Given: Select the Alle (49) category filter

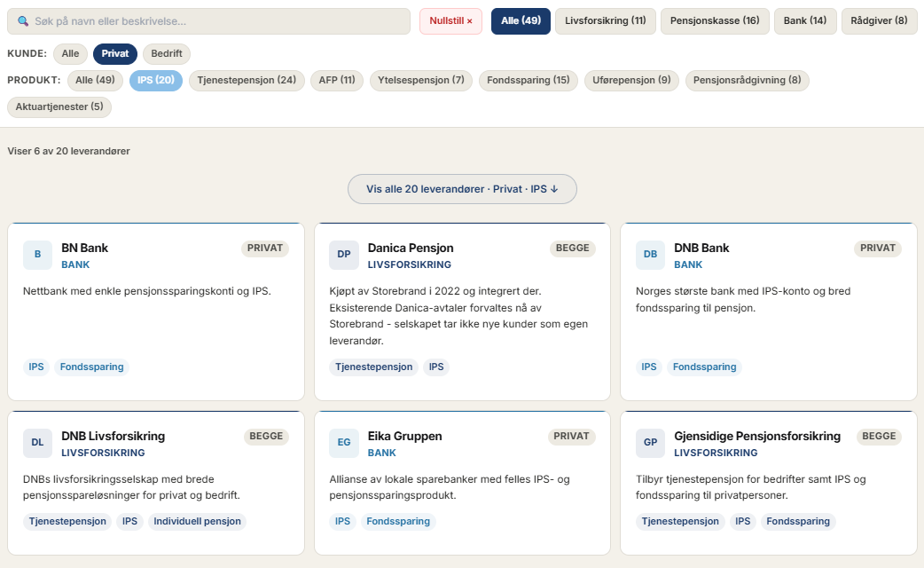Looking at the screenshot, I should 521,21.
